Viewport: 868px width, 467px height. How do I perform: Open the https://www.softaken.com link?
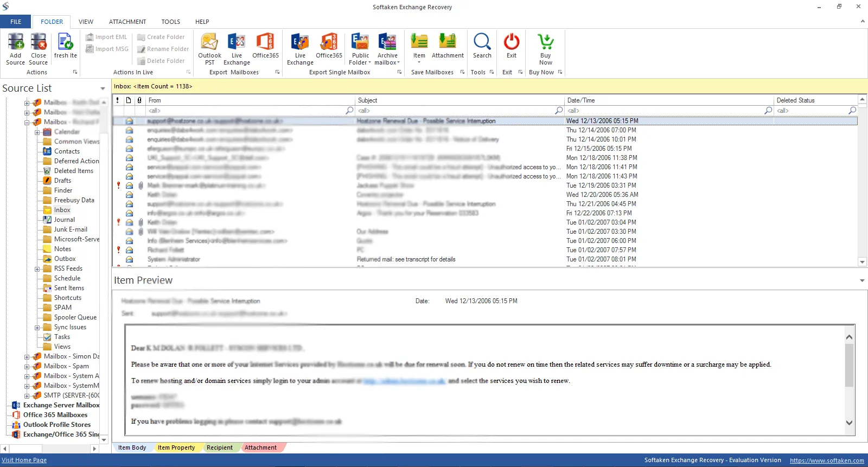coord(827,460)
